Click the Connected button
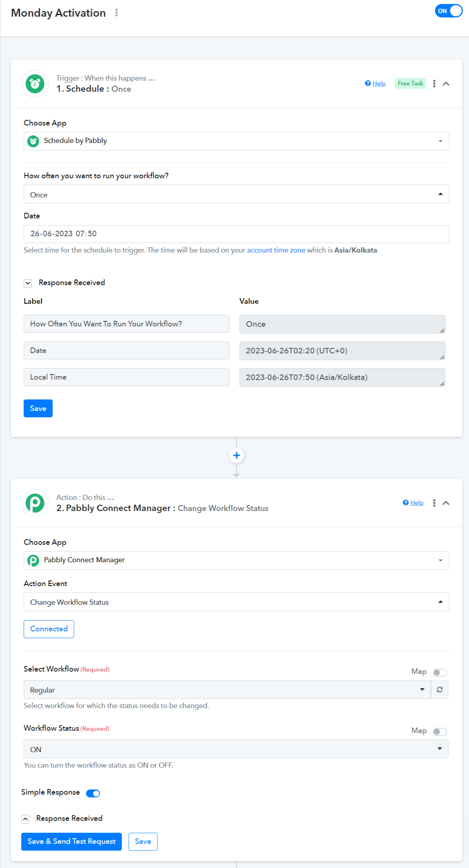This screenshot has width=469, height=868. point(49,629)
